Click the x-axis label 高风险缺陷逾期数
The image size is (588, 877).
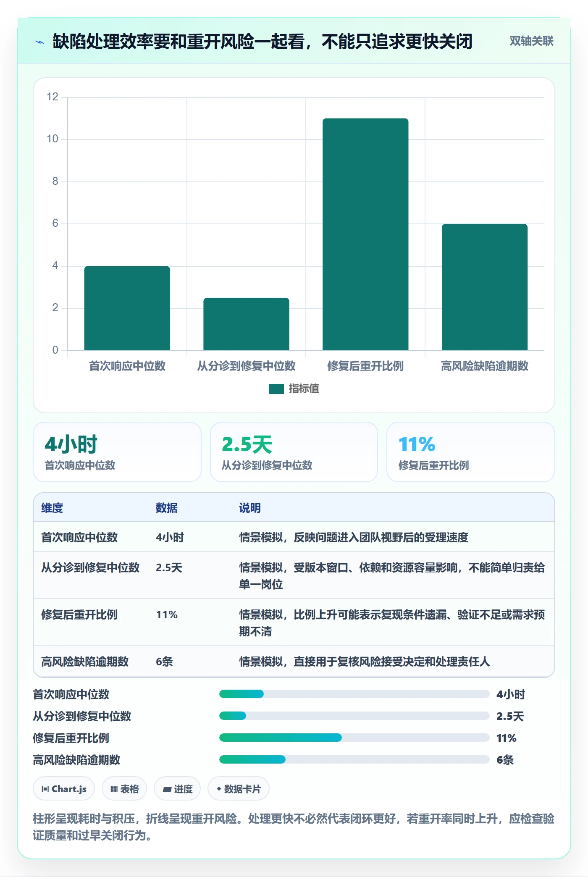(x=485, y=366)
